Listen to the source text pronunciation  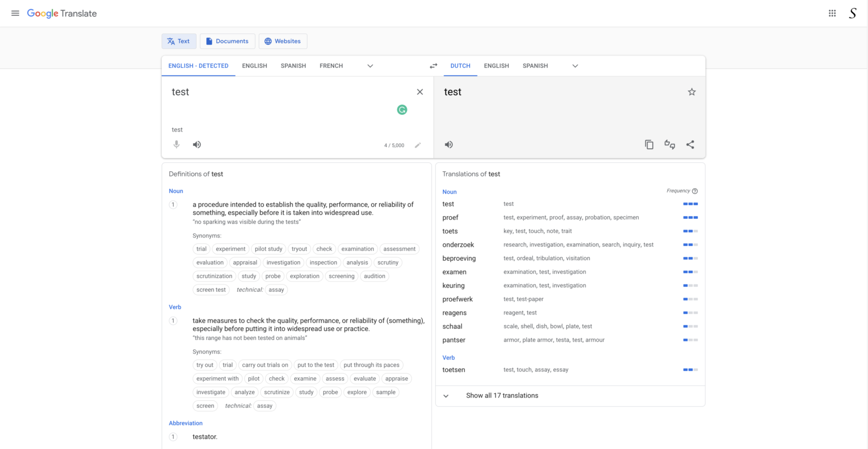pyautogui.click(x=196, y=144)
